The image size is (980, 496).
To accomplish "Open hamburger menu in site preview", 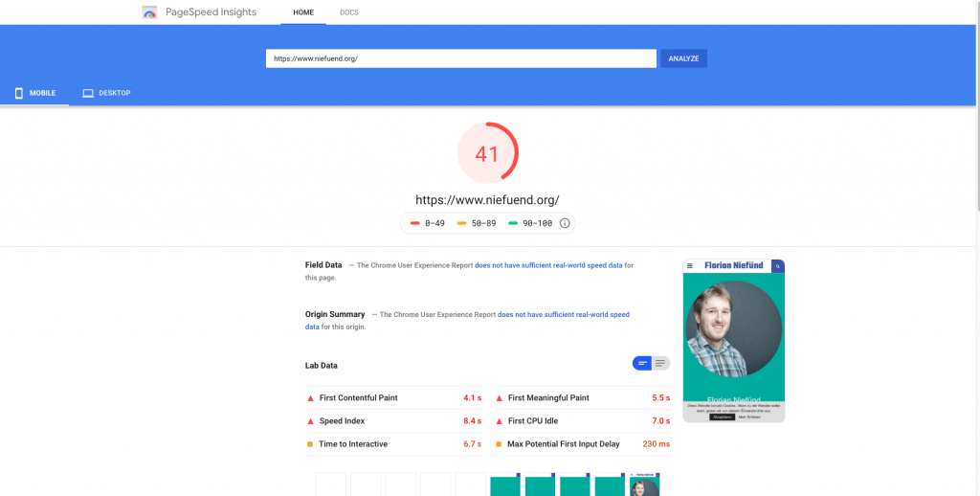I will [690, 266].
